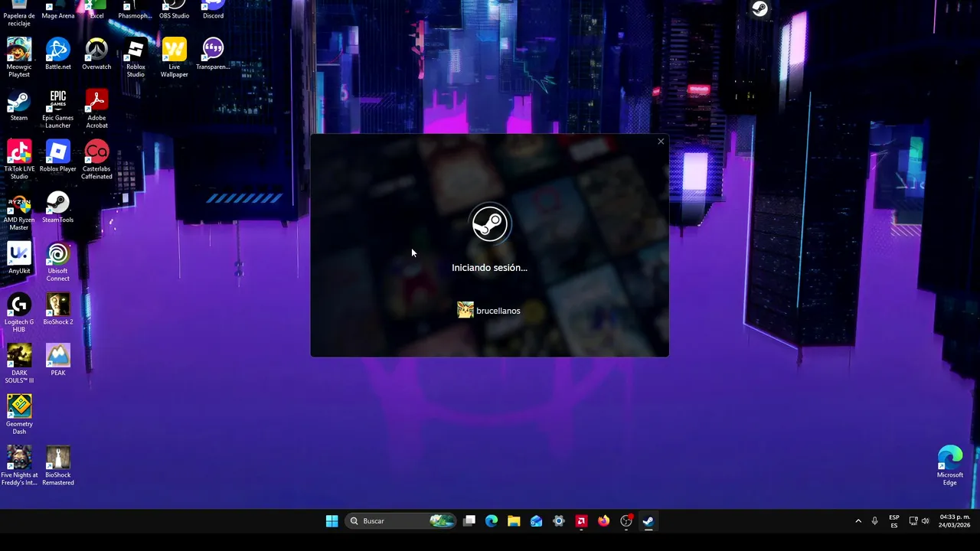Select the DARK SOULS III desktop icon
Image resolution: width=980 pixels, height=551 pixels.
(x=19, y=364)
